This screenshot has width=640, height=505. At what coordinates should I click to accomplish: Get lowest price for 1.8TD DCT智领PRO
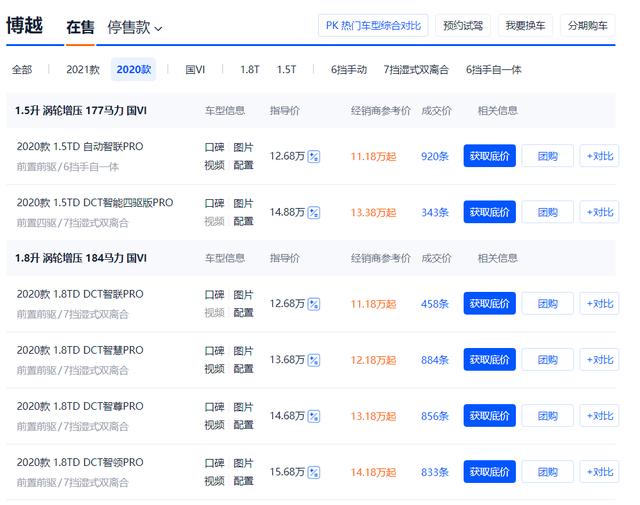(489, 472)
